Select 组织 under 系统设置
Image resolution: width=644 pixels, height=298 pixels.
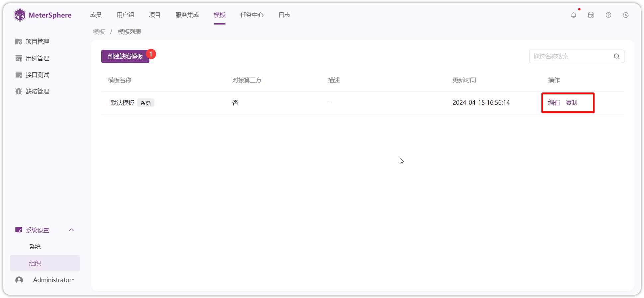click(45, 263)
